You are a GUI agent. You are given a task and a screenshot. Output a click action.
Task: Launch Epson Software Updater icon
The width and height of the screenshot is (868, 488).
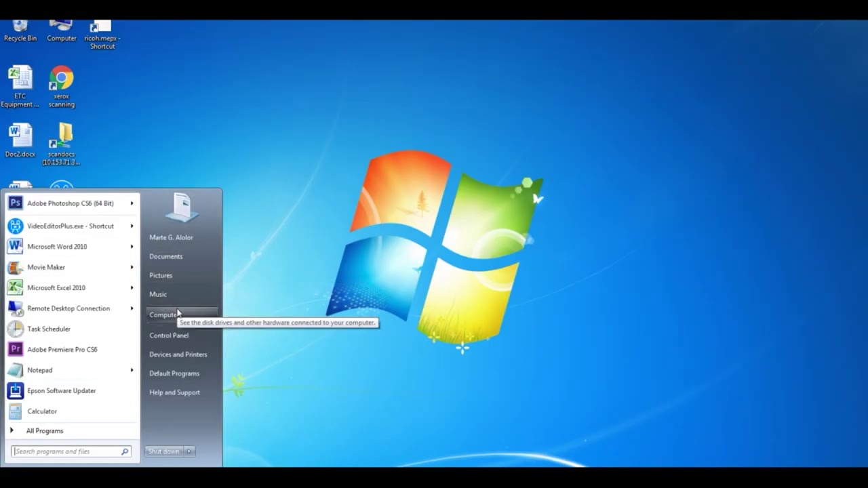[x=15, y=390]
